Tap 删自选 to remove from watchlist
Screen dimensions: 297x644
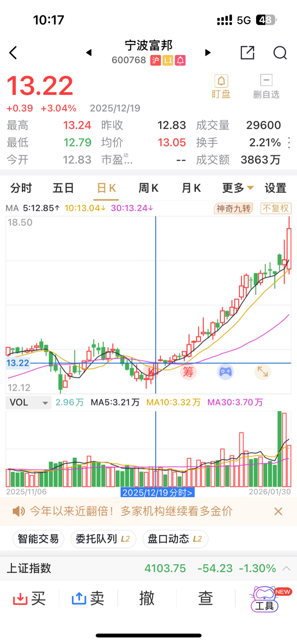coord(266,87)
